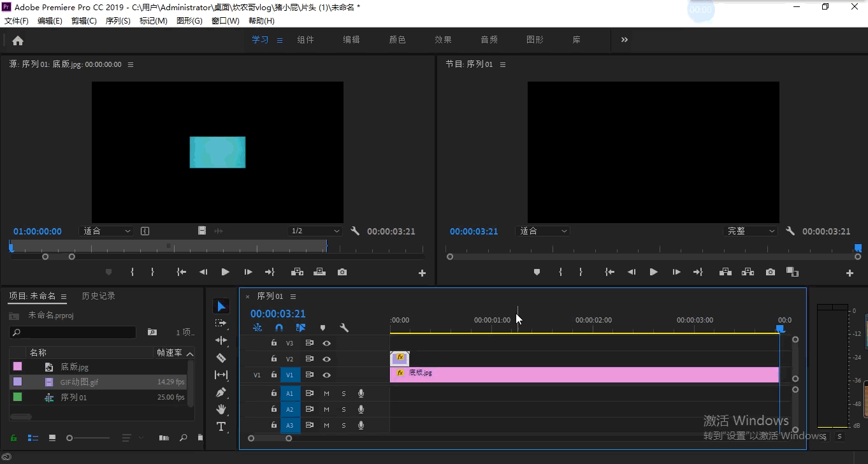Go to in point in Source monitor
The width and height of the screenshot is (868, 464).
(182, 272)
